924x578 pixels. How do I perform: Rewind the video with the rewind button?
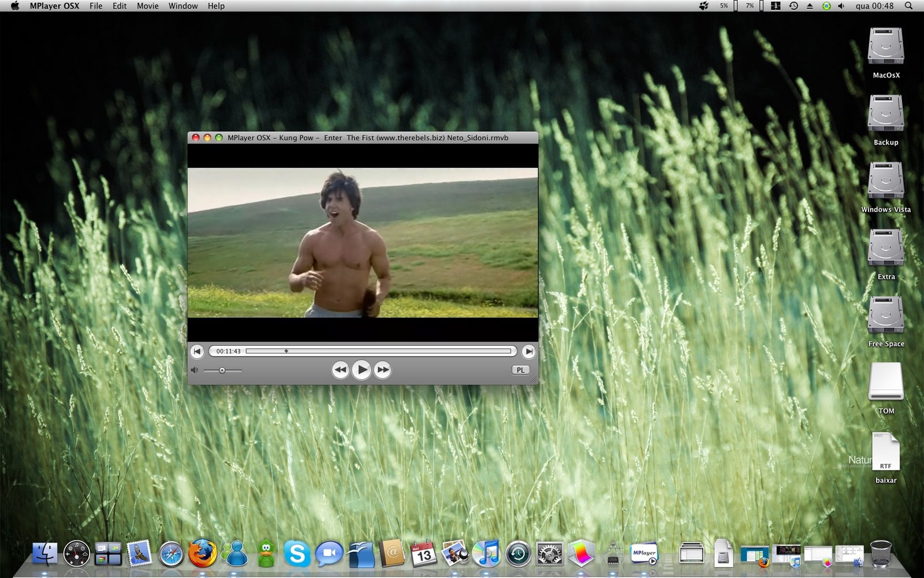click(x=341, y=369)
